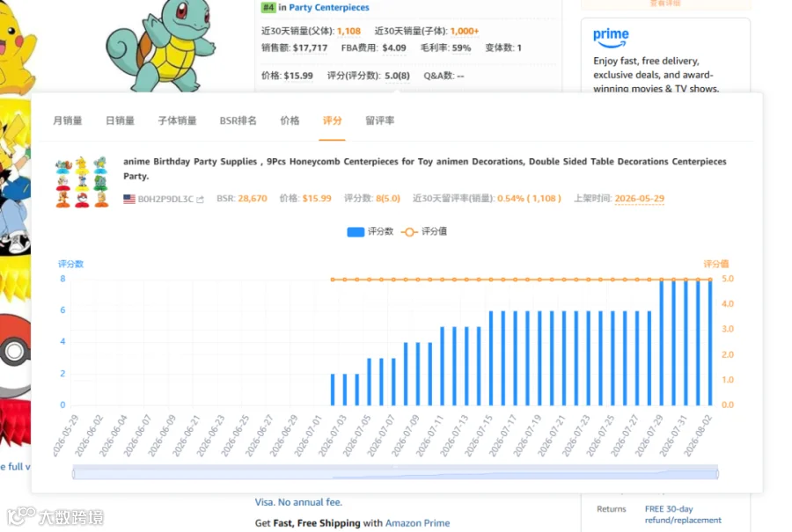The width and height of the screenshot is (792, 532).
Task: Click the anime Birthday Party Supplies product title
Action: click(425, 169)
